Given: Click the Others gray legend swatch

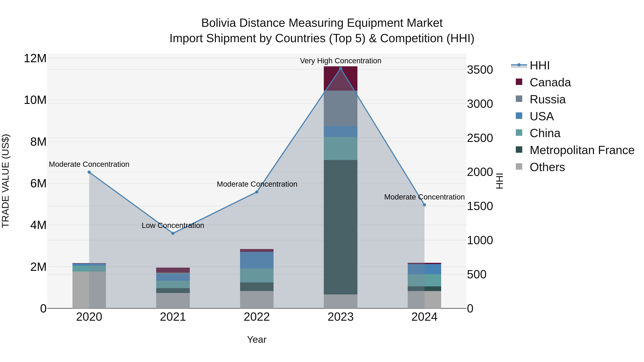Looking at the screenshot, I should coord(519,166).
